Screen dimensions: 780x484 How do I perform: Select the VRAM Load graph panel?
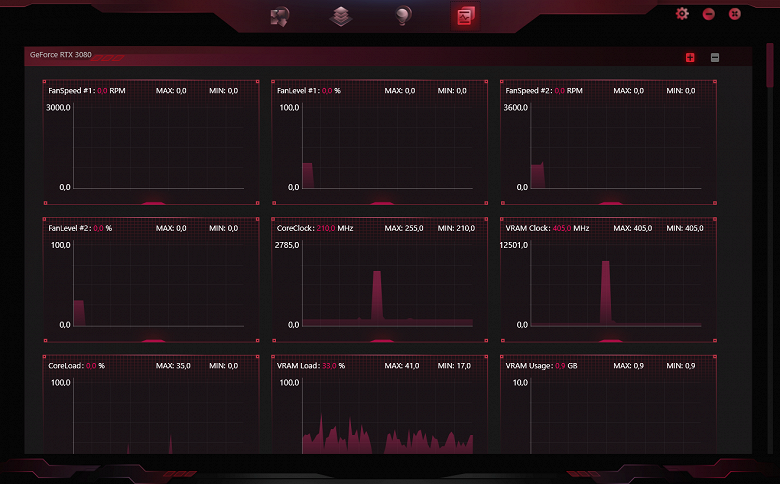(380, 404)
